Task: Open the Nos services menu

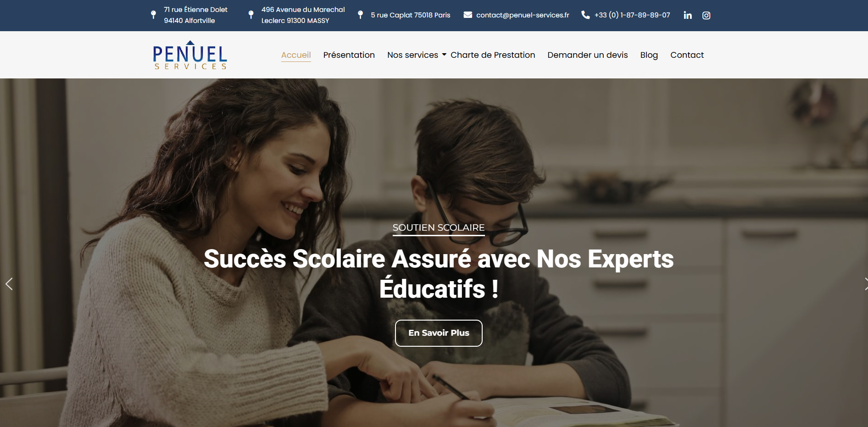Action: point(412,55)
